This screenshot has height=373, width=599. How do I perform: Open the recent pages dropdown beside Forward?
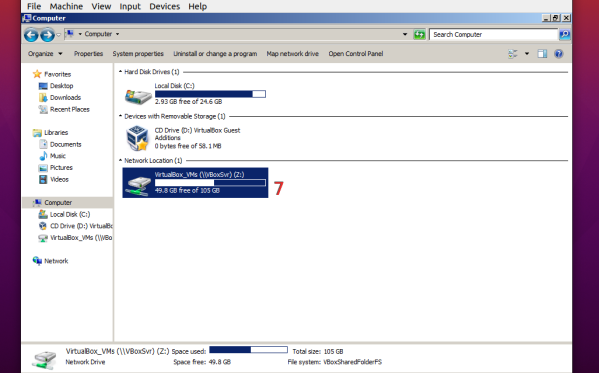point(58,35)
